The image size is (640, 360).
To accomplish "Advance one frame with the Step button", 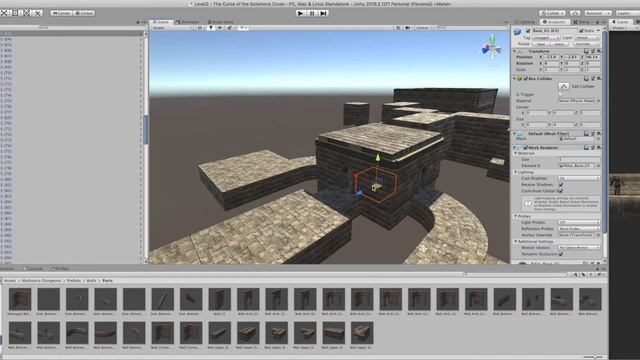I will click(323, 13).
